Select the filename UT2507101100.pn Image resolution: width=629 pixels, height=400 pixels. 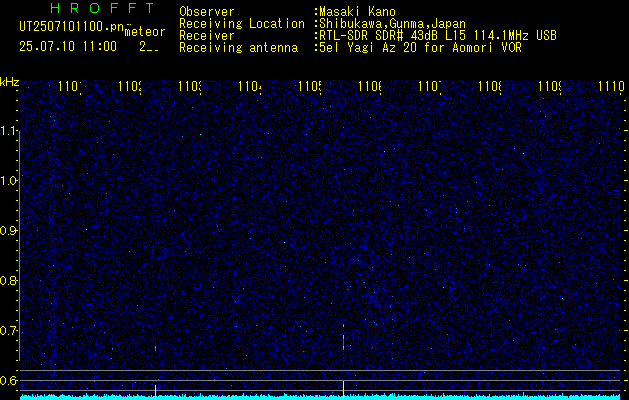[x=72, y=27]
